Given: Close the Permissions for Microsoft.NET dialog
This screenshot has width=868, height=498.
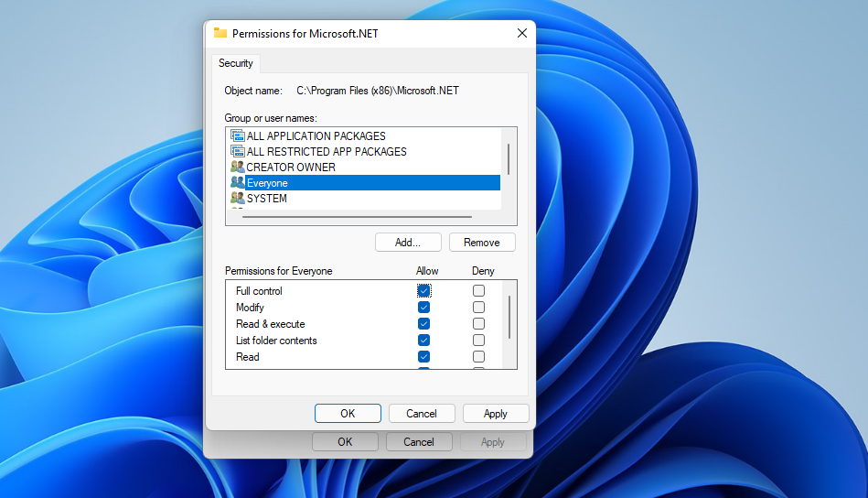Looking at the screenshot, I should 521,33.
